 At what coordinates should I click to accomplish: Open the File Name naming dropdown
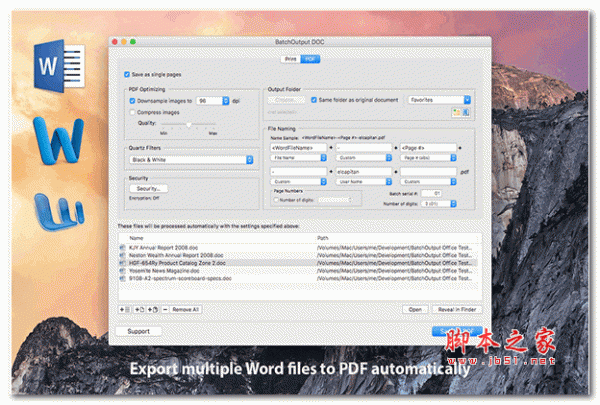pos(298,158)
